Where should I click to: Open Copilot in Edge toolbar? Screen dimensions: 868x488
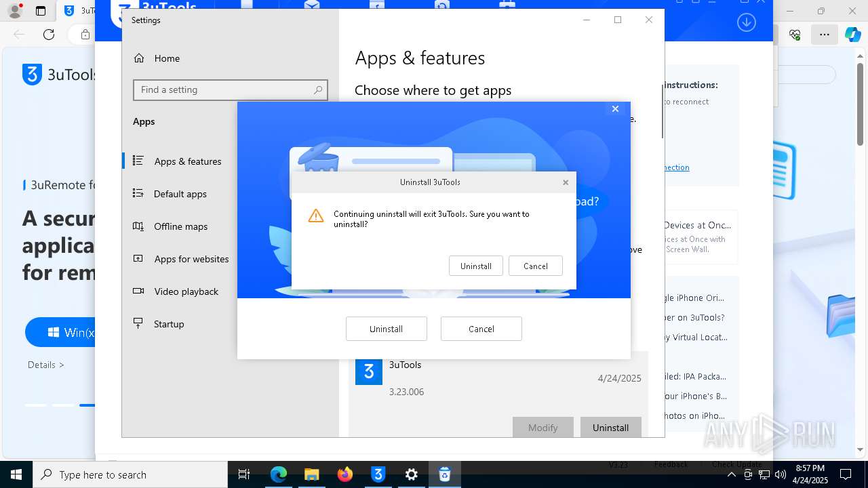pos(852,34)
